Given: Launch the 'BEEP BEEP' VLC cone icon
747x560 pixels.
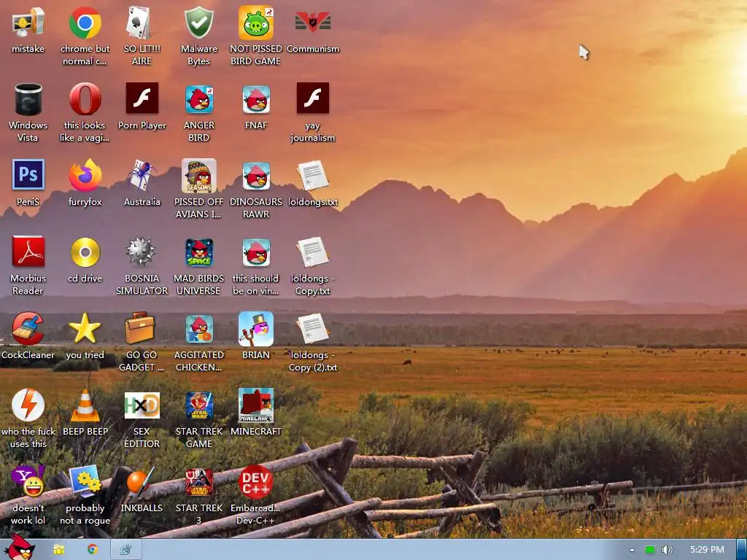Looking at the screenshot, I should (x=85, y=405).
